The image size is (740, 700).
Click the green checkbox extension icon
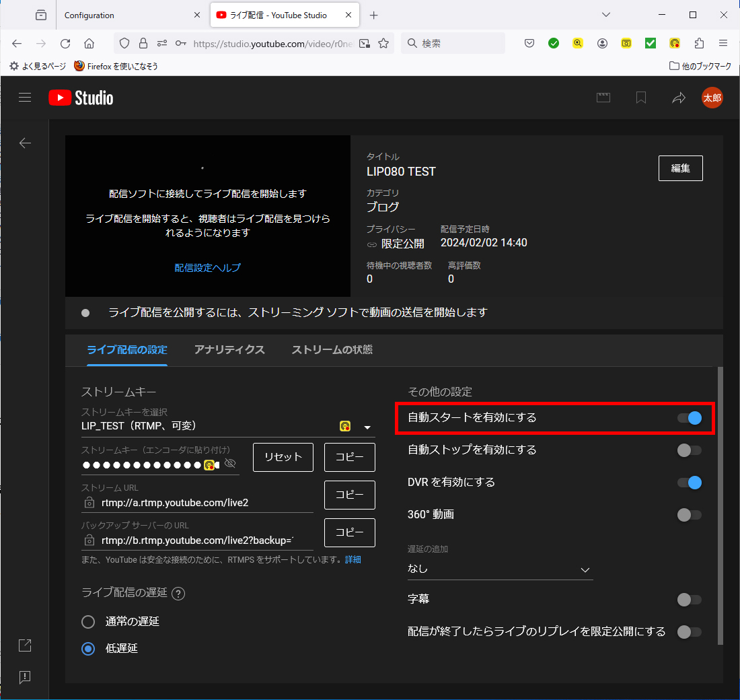click(651, 44)
